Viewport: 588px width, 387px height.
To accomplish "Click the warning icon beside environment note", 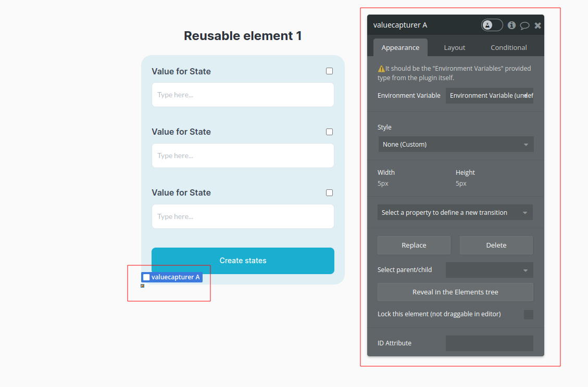I will (381, 69).
